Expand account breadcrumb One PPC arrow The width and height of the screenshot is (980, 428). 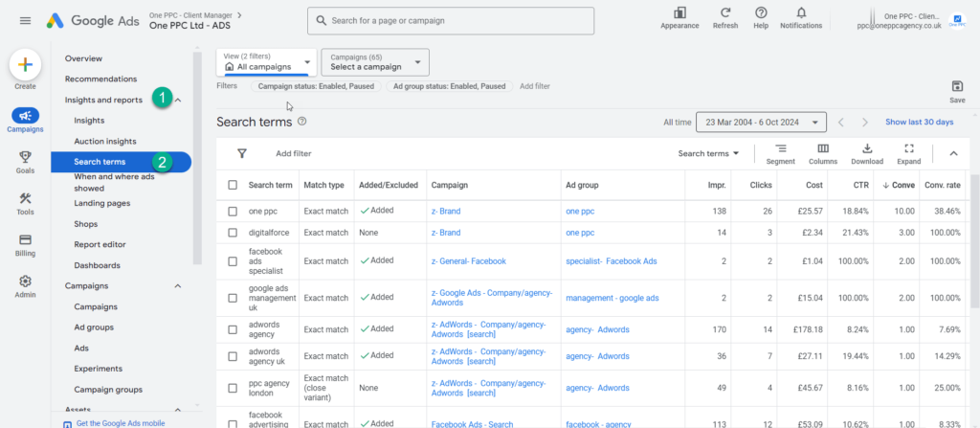(239, 14)
